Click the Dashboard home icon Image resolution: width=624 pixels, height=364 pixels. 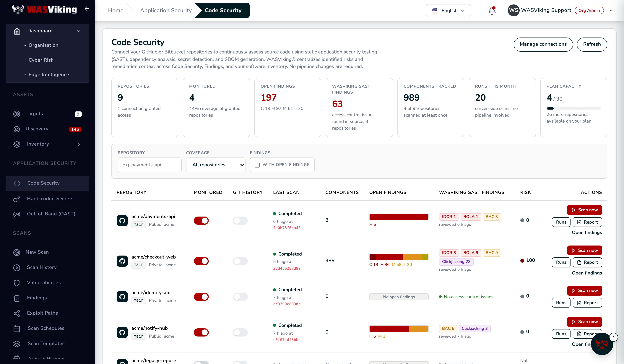coord(17,31)
